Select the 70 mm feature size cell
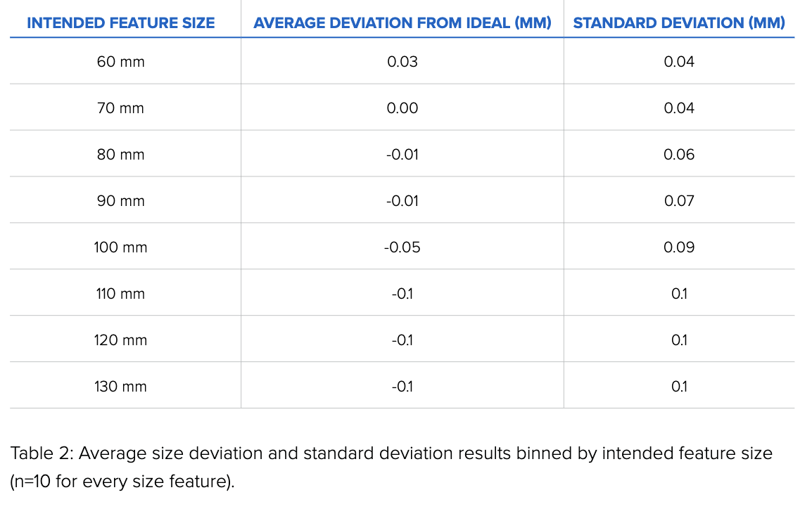 (120, 108)
